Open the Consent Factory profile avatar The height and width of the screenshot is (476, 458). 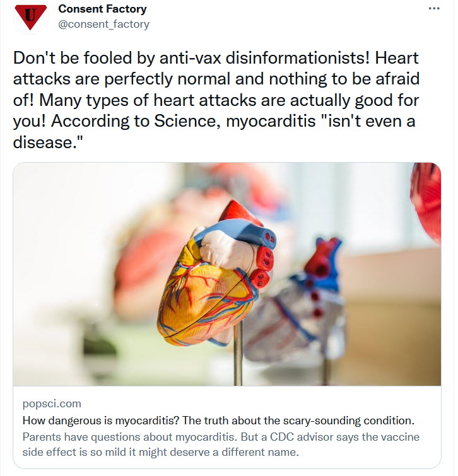[x=30, y=17]
